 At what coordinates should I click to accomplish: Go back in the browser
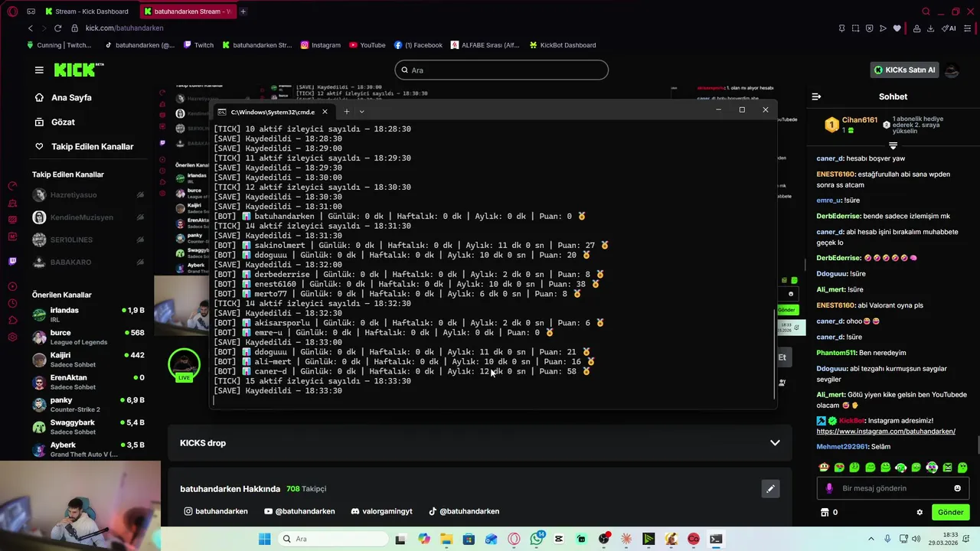pos(31,28)
